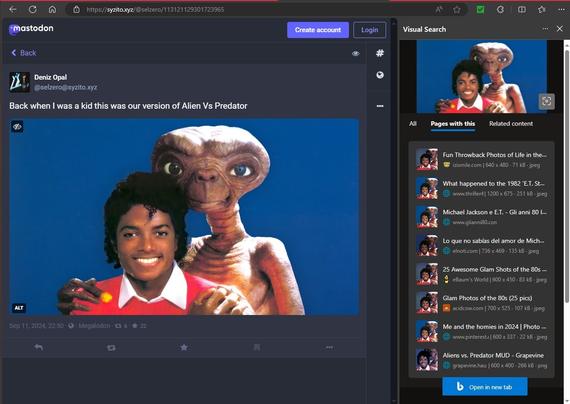Toggle split screen view icon
The image size is (570, 404).
(x=522, y=10)
